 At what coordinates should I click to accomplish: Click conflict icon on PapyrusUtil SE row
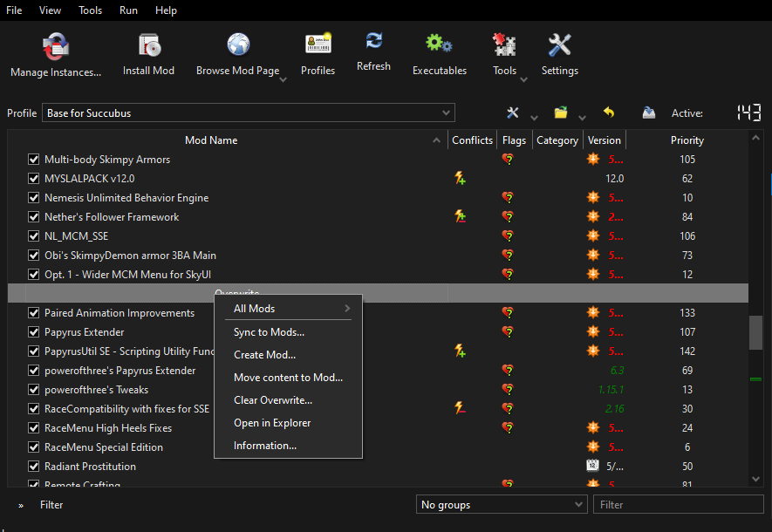tap(460, 351)
